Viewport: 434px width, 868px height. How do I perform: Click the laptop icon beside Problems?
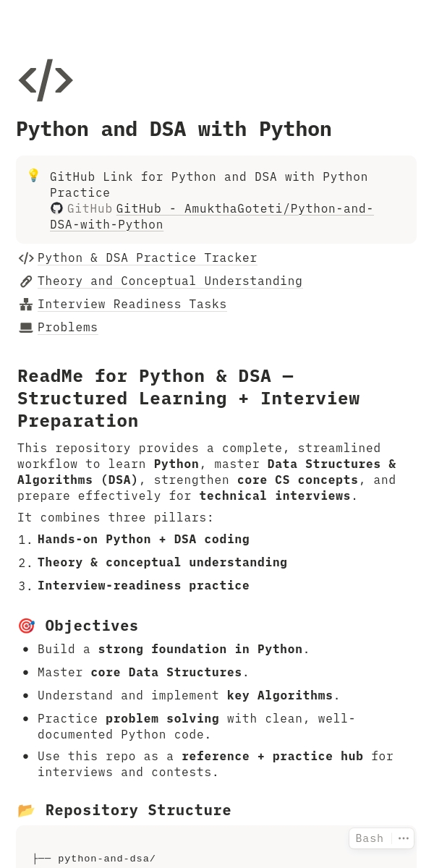[x=26, y=328]
